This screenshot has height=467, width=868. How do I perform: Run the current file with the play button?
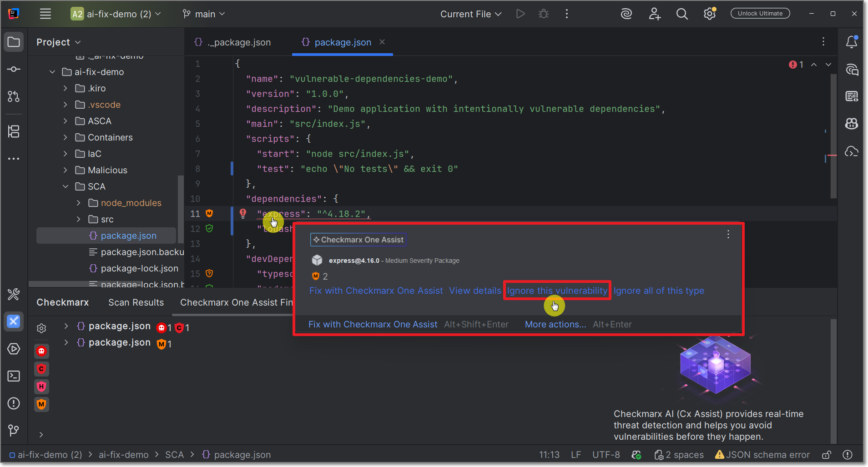pyautogui.click(x=520, y=14)
